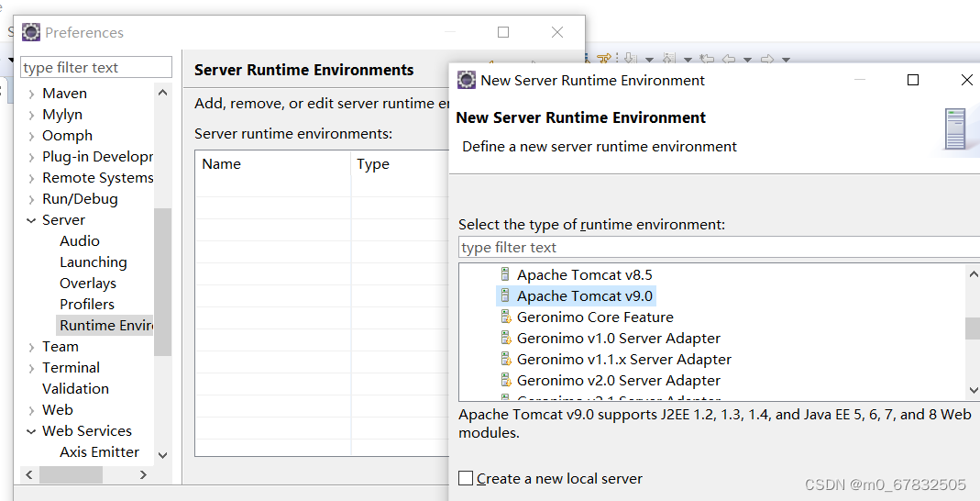Click Geronimo v2.0 Server Adapter icon

click(506, 380)
